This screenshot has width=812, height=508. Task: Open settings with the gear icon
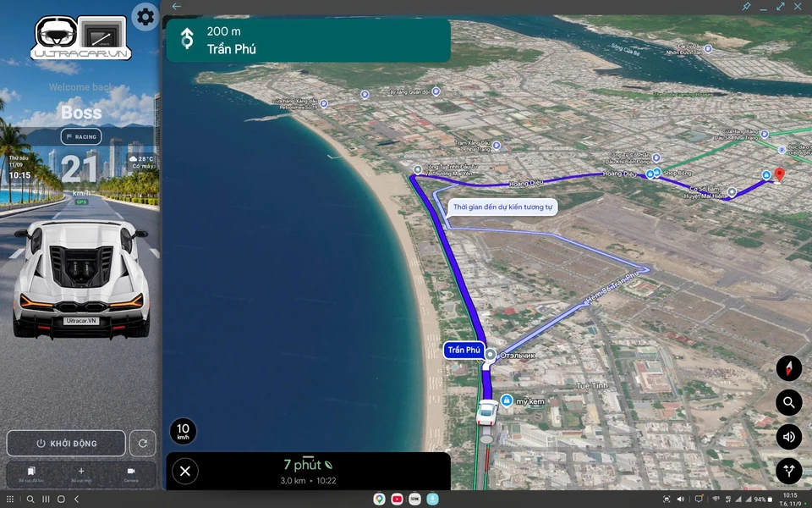145,17
